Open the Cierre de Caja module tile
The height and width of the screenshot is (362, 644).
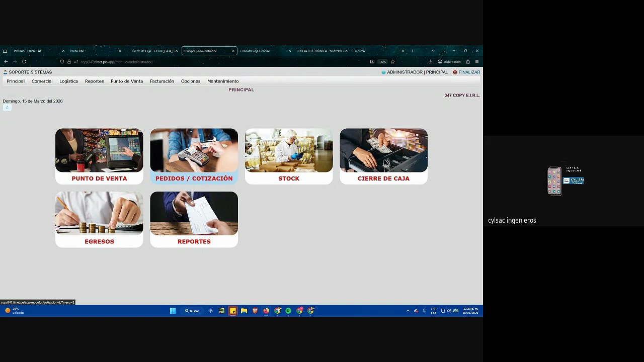pyautogui.click(x=383, y=156)
